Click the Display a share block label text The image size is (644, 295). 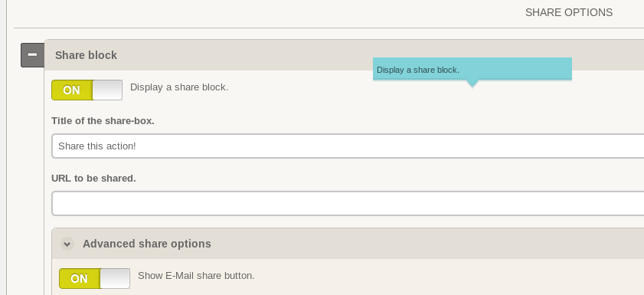[179, 87]
